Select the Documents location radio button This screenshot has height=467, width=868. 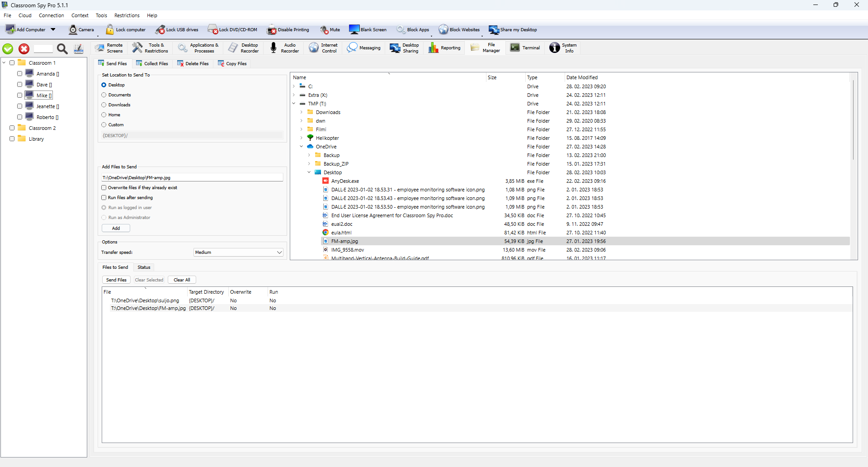[x=104, y=95]
